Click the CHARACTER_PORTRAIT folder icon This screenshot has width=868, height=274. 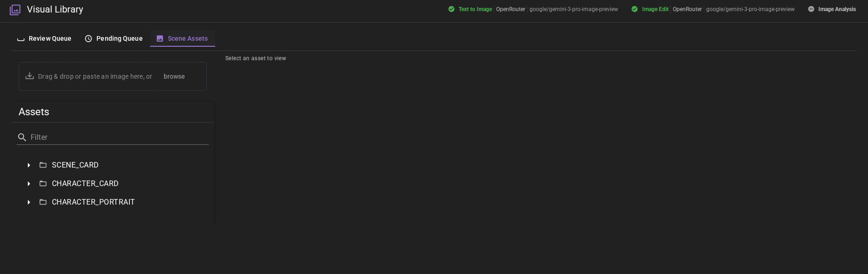click(x=43, y=202)
